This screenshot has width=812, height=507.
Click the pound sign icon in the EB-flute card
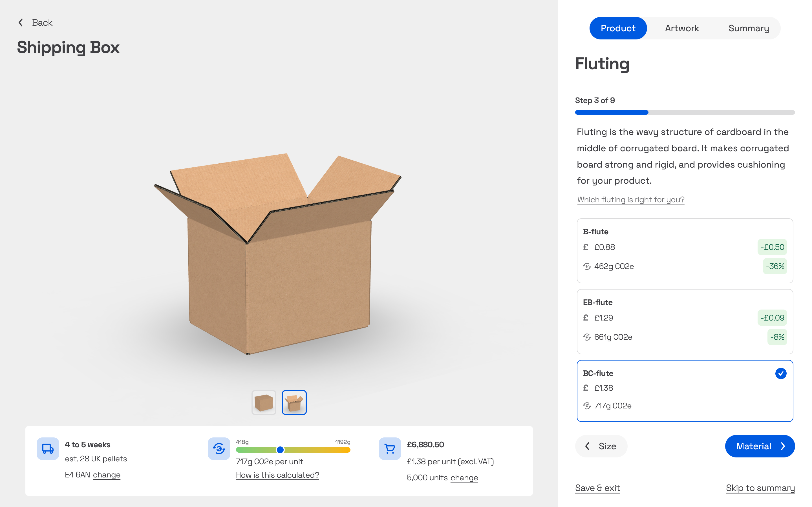point(586,317)
